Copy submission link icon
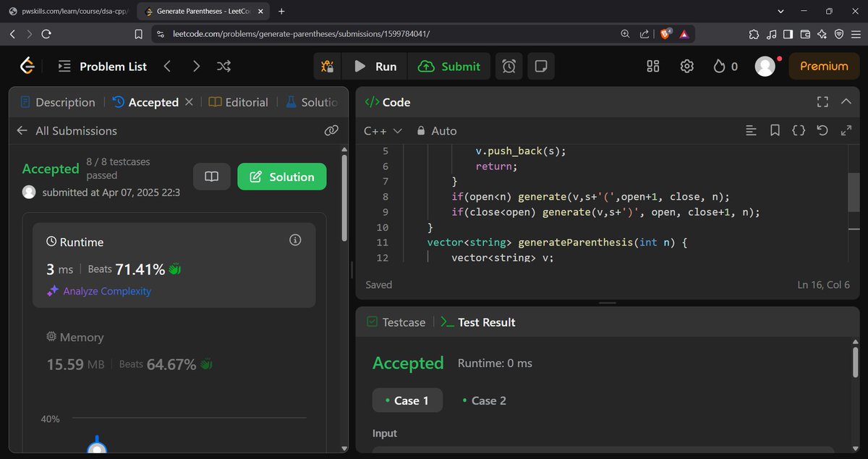Viewport: 868px width, 459px height. 331,130
